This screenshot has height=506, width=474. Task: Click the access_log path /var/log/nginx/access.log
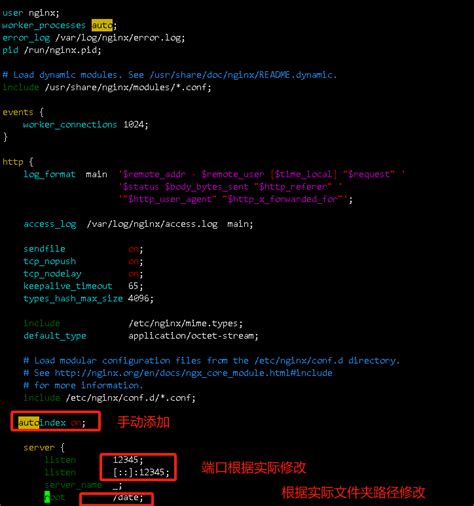point(152,224)
